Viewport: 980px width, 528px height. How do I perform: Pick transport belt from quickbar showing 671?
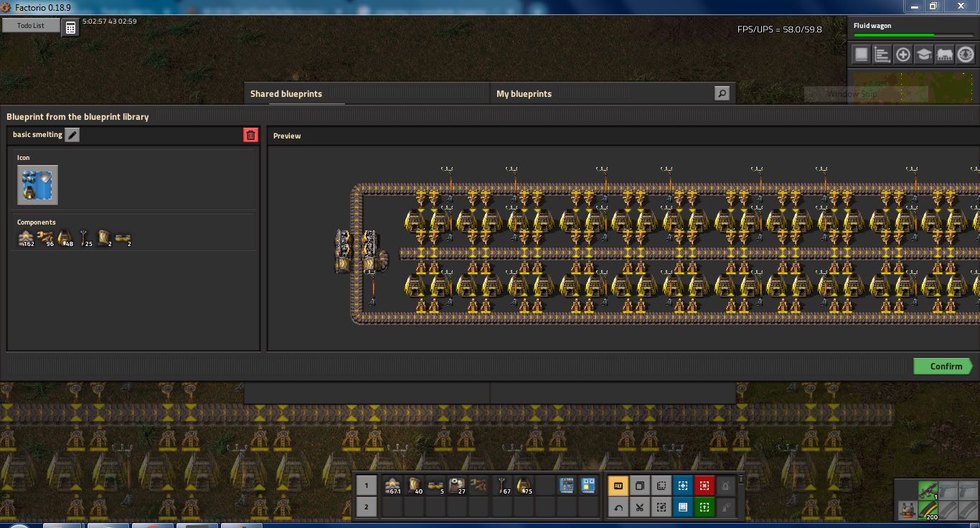coord(392,486)
